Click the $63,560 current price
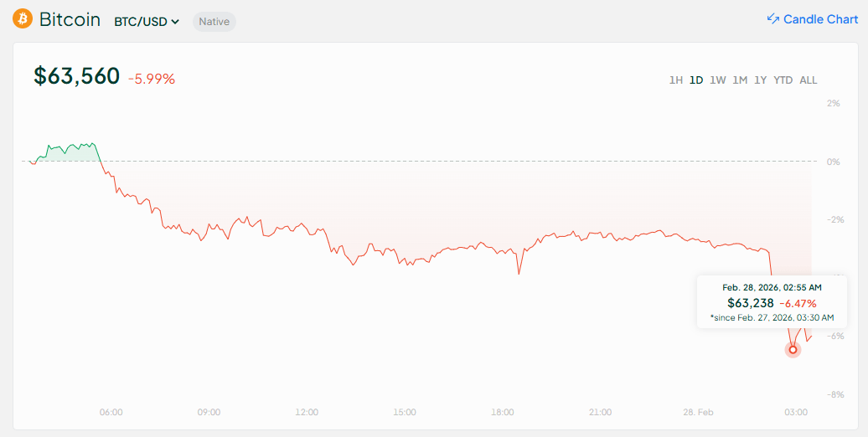868x437 pixels. pos(77,76)
